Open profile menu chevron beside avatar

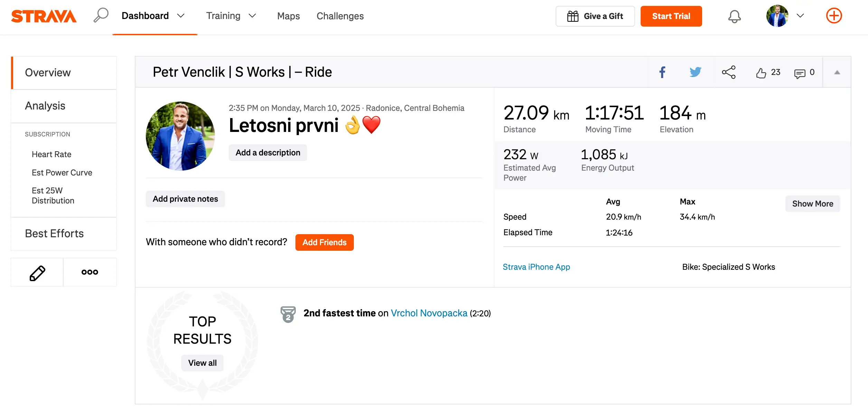click(x=800, y=16)
